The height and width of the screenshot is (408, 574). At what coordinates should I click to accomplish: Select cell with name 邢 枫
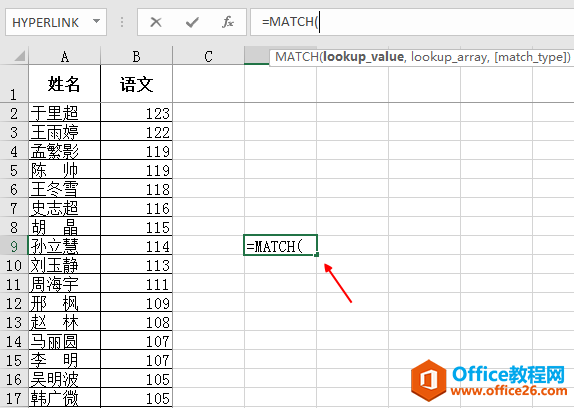[64, 303]
